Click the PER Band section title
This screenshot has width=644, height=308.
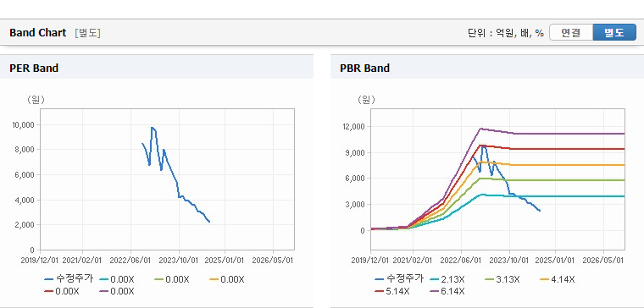pos(34,68)
